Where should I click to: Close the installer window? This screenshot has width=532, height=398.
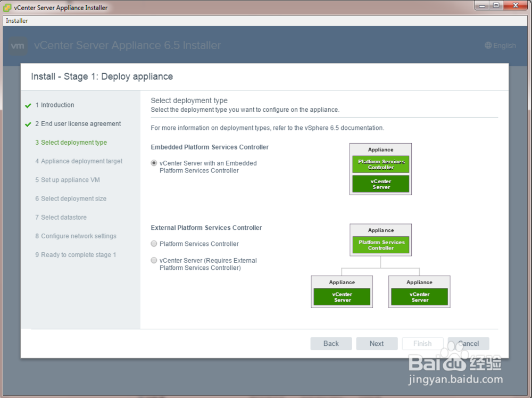click(x=516, y=6)
